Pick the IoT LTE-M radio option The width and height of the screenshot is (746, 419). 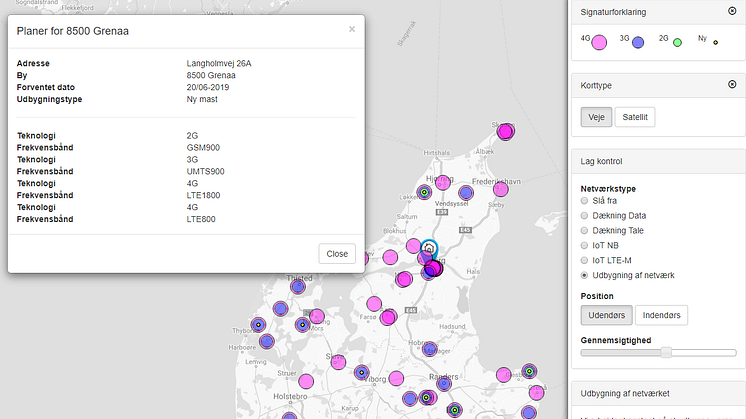tap(586, 260)
